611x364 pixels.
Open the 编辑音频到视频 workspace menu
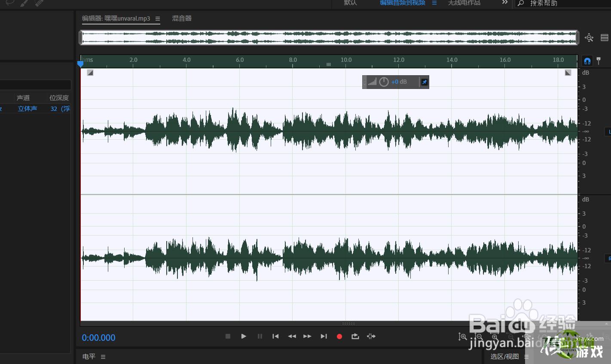coord(434,3)
